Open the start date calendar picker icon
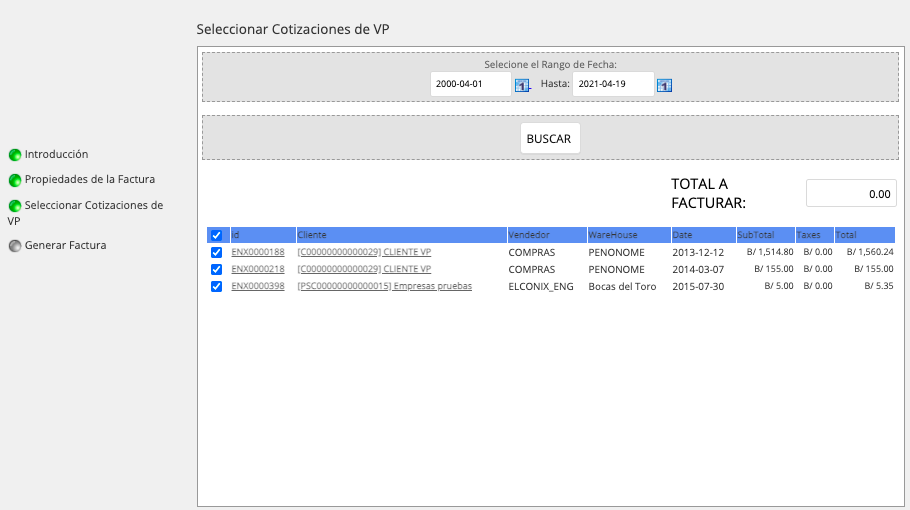This screenshot has width=910, height=510. click(x=522, y=85)
